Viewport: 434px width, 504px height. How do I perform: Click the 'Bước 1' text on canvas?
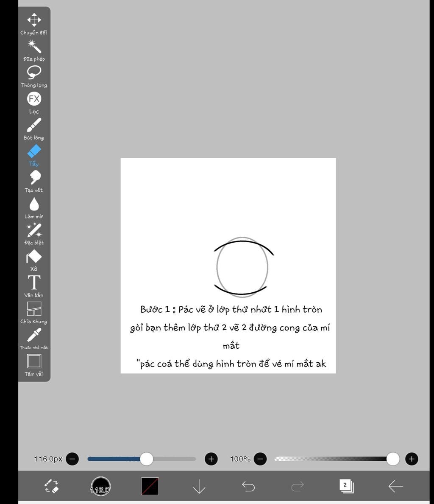point(156,309)
